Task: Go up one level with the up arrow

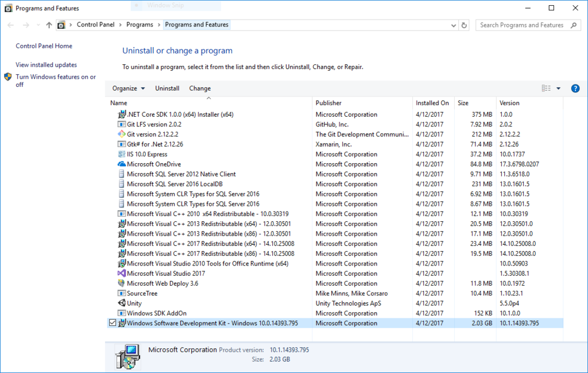Action: point(49,25)
